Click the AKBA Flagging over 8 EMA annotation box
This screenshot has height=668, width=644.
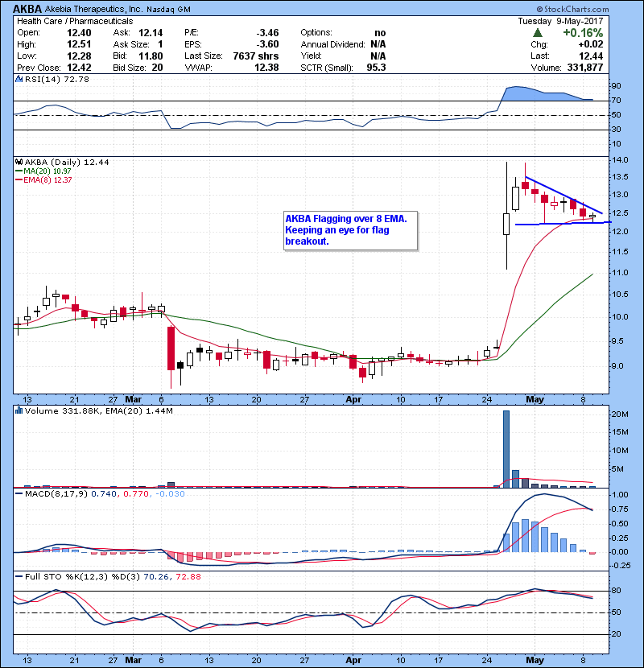coord(350,230)
